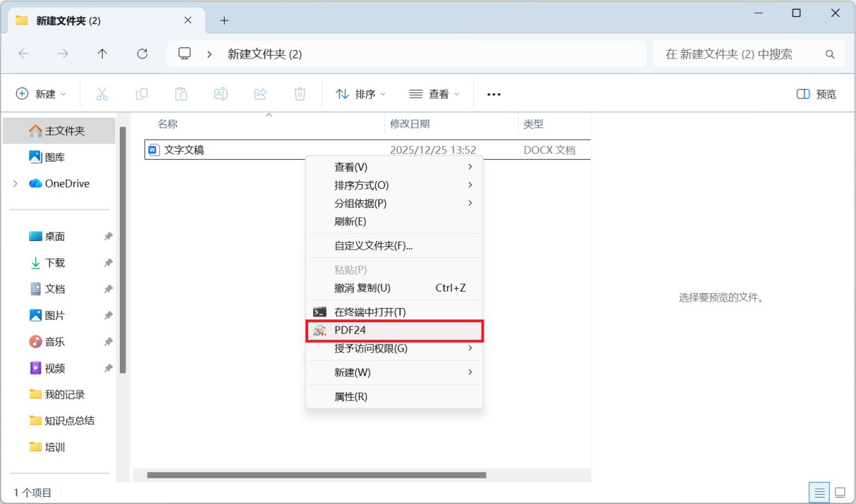Viewport: 856px width, 504px height.
Task: Expand the OneDrive sidebar entry
Action: coord(16,183)
